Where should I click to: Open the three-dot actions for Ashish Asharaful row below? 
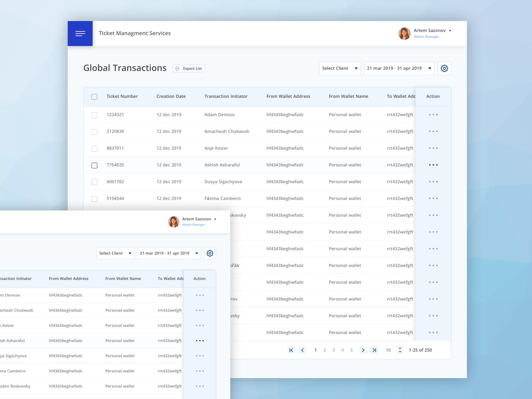(x=200, y=340)
